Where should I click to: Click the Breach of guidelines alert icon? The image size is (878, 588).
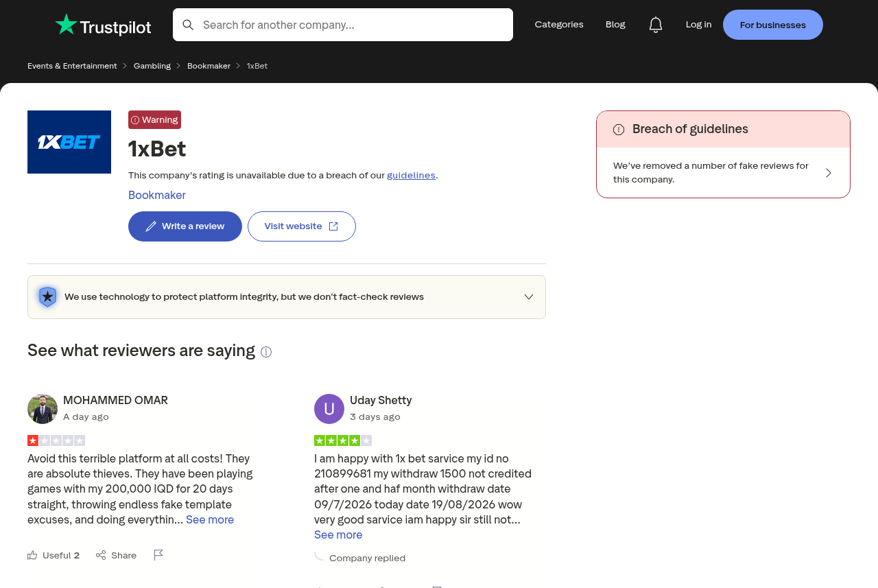click(619, 130)
